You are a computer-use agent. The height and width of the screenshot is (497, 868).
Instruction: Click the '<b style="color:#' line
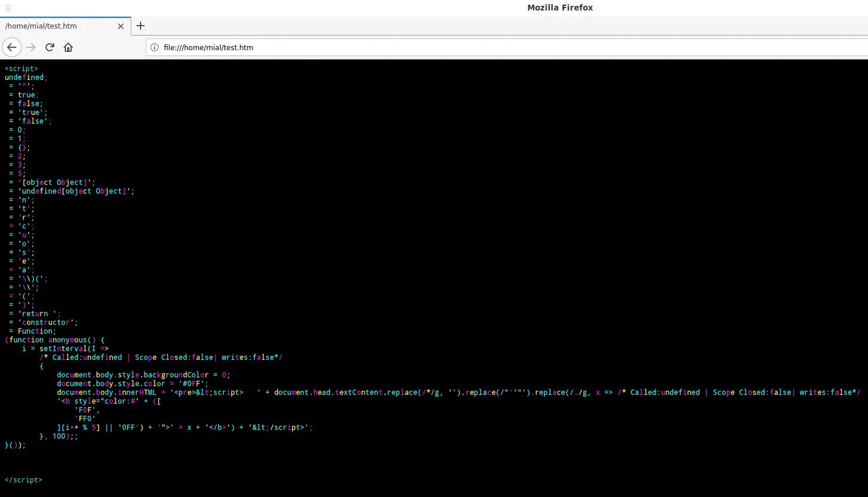click(x=109, y=401)
